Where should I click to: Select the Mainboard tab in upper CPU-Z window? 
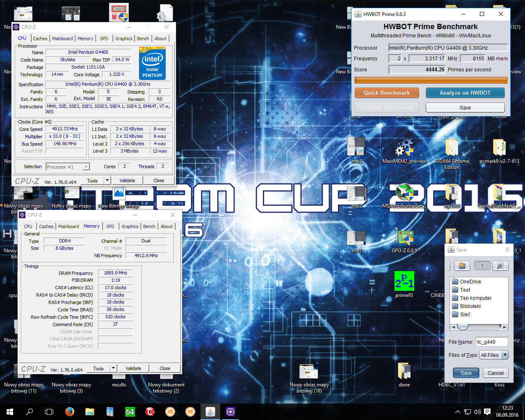(x=62, y=39)
